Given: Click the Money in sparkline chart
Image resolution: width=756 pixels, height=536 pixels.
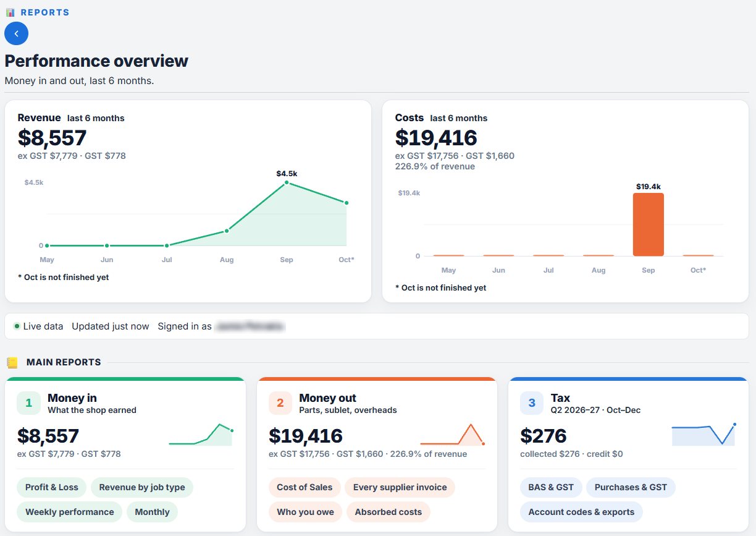Looking at the screenshot, I should (x=201, y=435).
